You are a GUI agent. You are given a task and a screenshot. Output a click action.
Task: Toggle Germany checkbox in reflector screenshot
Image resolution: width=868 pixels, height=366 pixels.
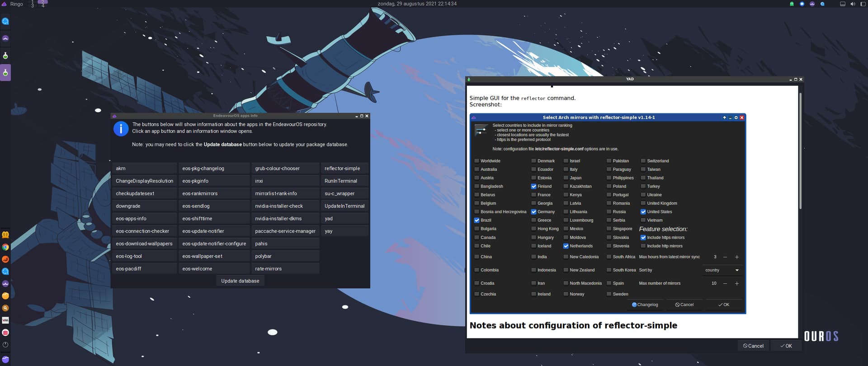click(533, 211)
